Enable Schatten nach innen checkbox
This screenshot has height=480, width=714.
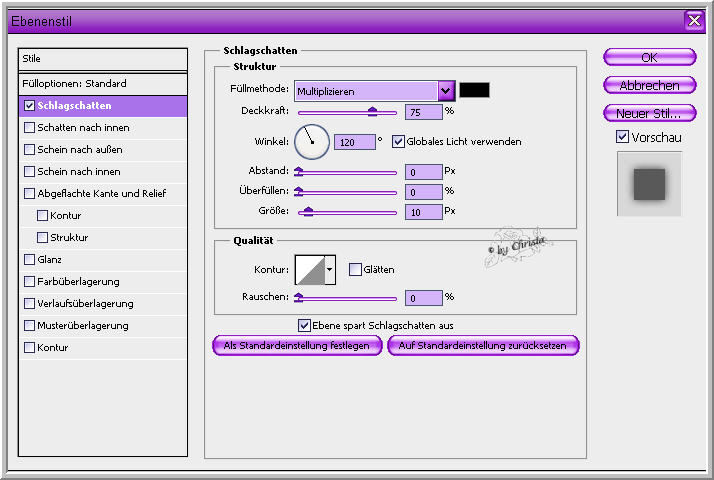[30, 128]
